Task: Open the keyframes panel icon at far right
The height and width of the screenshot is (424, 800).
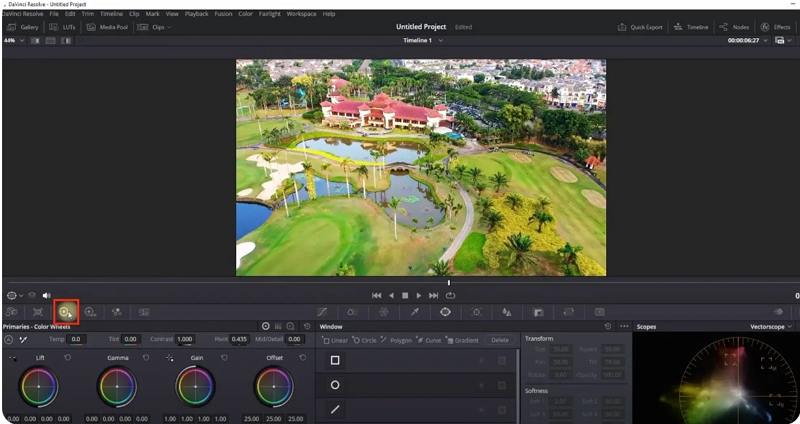Action: pyautogui.click(x=778, y=312)
